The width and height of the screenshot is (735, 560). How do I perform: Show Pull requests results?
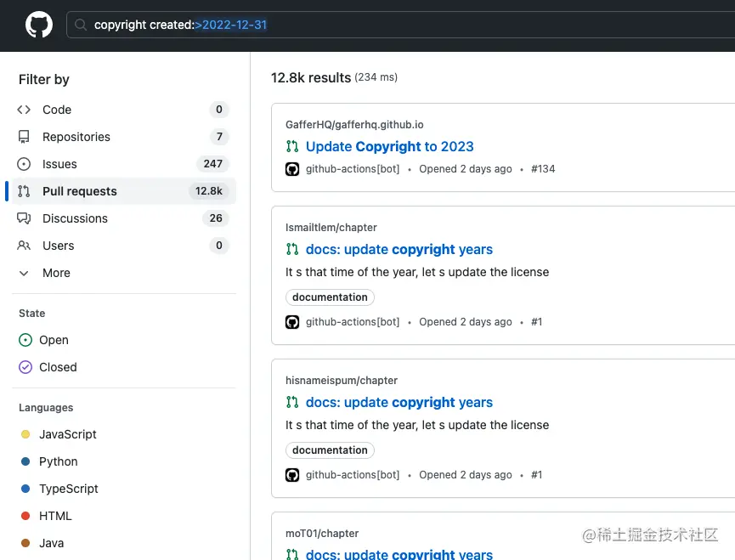[124, 191]
